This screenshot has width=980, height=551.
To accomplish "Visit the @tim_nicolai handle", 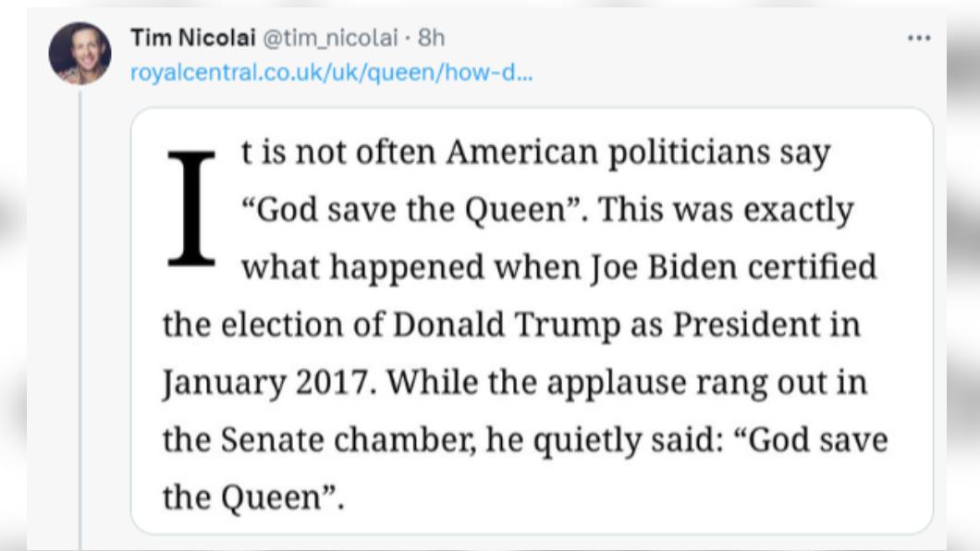I will 330,38.
